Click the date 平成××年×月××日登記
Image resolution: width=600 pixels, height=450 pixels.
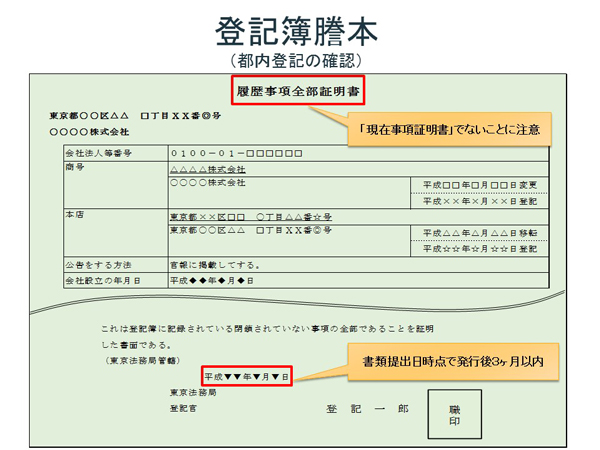480,201
